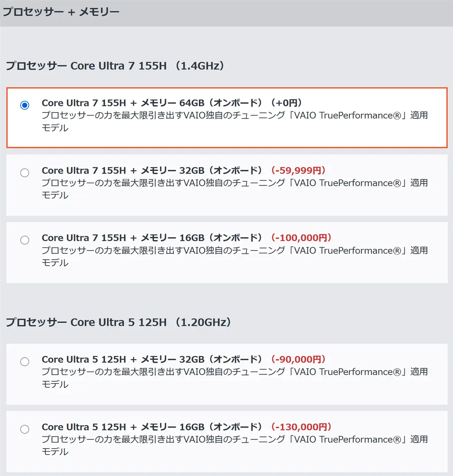Click the description text under Core Ultra 5 16GB
453x476 pixels.
(x=234, y=440)
